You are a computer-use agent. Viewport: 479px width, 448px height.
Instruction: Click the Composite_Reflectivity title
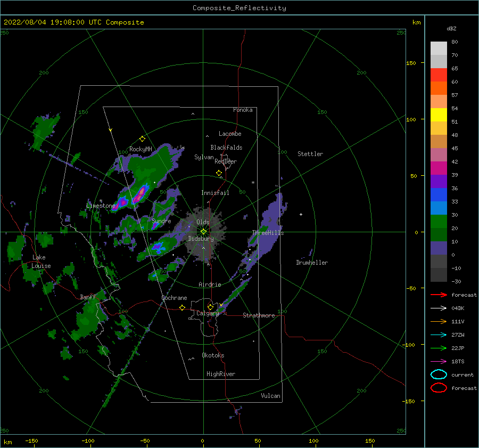(239, 8)
